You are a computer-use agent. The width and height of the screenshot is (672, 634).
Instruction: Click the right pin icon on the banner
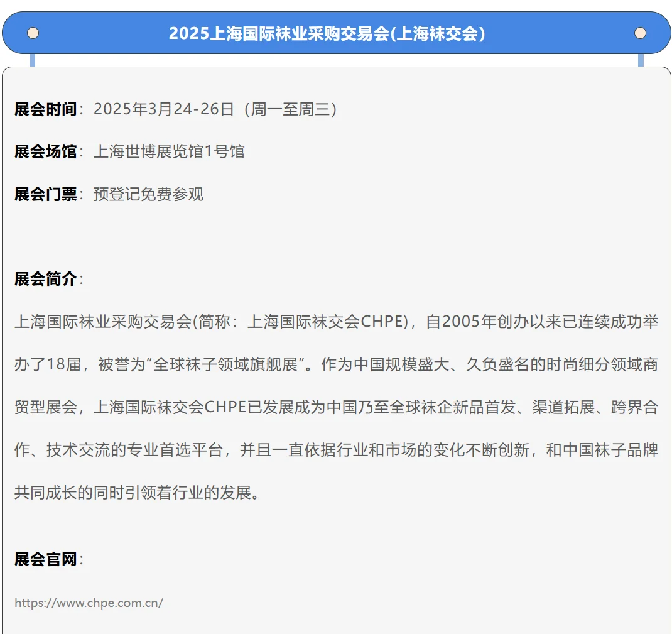click(x=641, y=33)
